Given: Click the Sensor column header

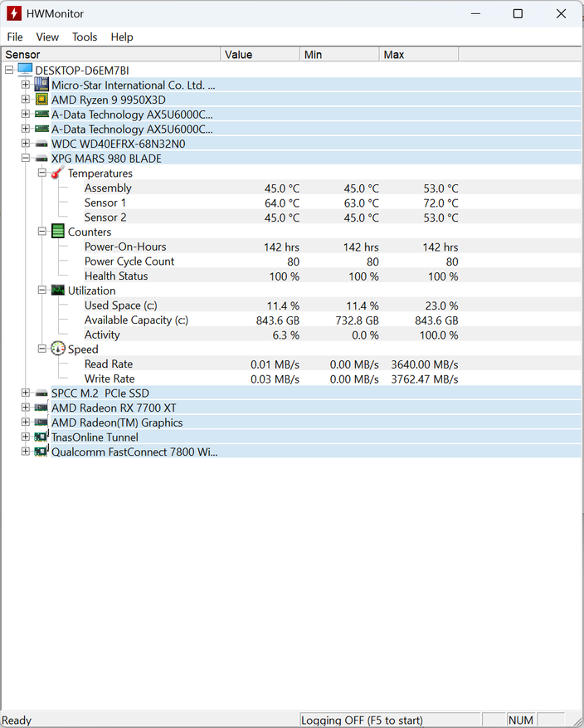Looking at the screenshot, I should point(111,54).
